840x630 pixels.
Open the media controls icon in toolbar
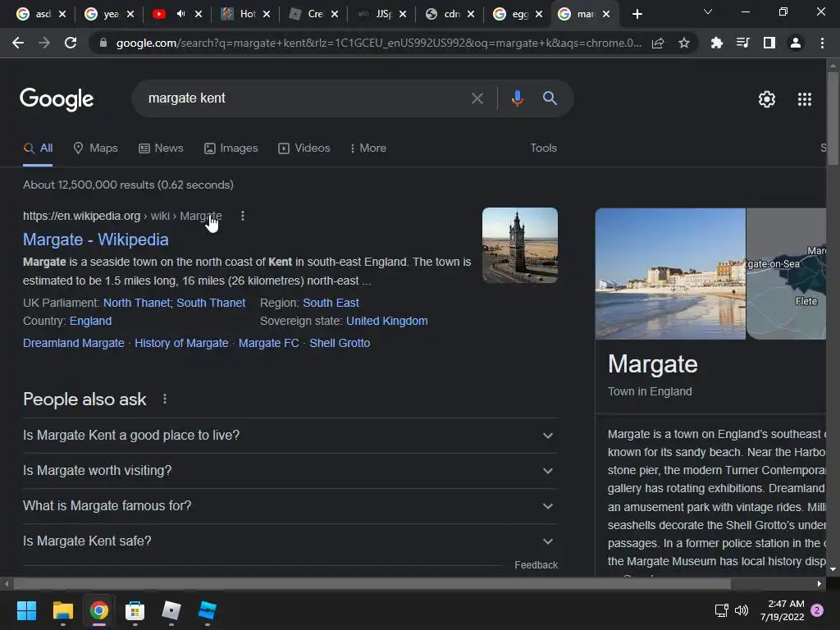(742, 43)
